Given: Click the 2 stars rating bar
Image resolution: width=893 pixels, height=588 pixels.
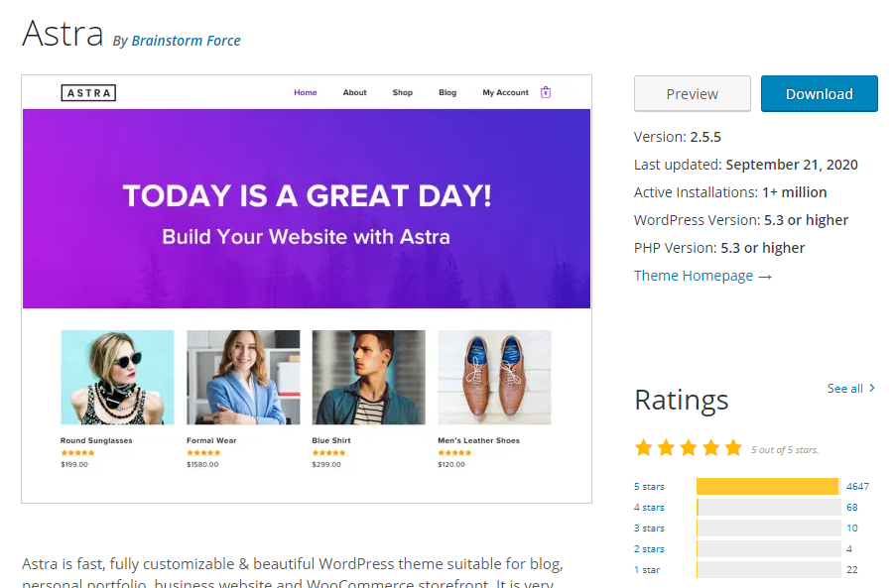Looking at the screenshot, I should coord(768,549).
